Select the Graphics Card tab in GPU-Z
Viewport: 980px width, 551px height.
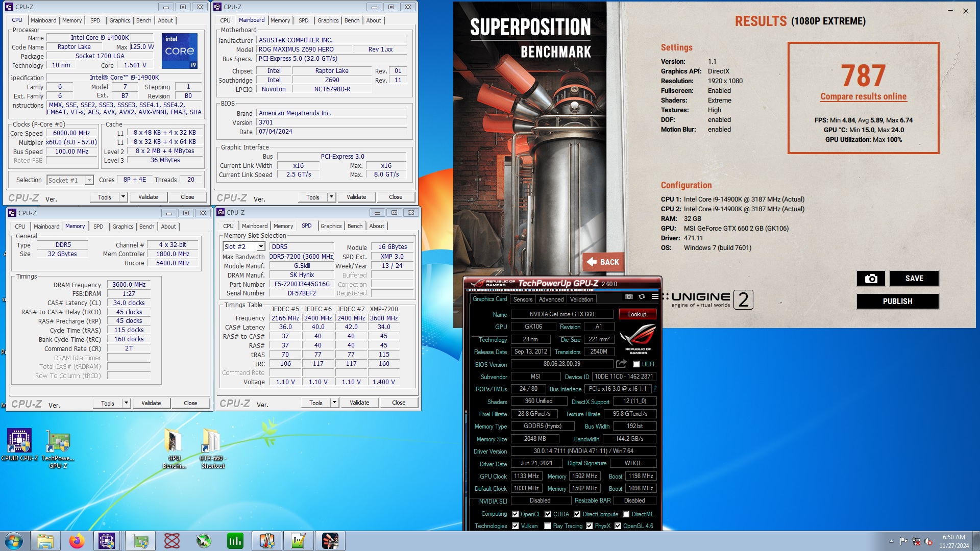click(x=489, y=299)
